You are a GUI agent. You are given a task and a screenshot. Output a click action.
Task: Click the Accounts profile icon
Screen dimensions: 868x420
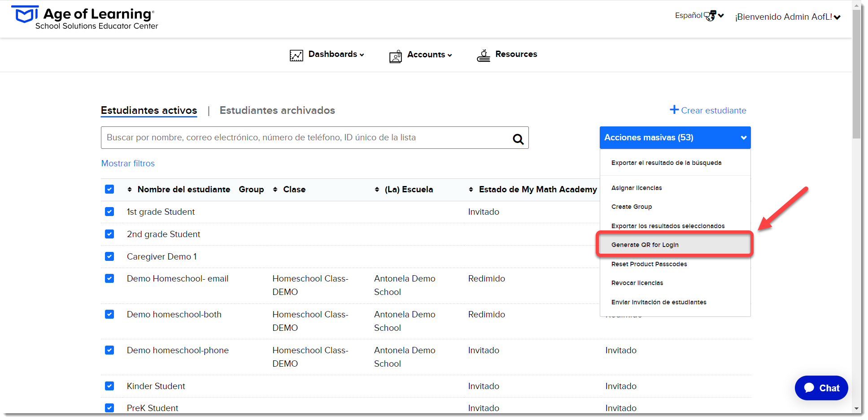tap(396, 56)
